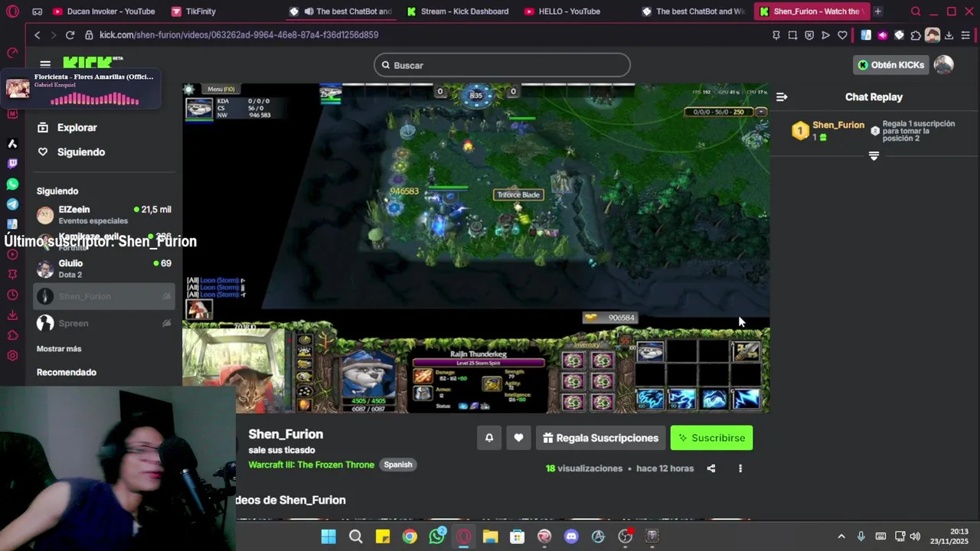Open Telegram in Opera sidebar
980x551 pixels.
(12, 204)
